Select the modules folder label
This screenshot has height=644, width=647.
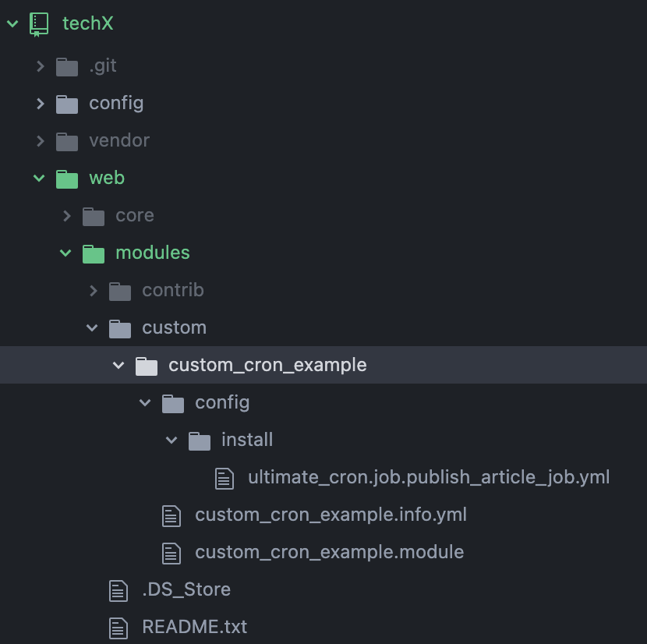pos(153,253)
